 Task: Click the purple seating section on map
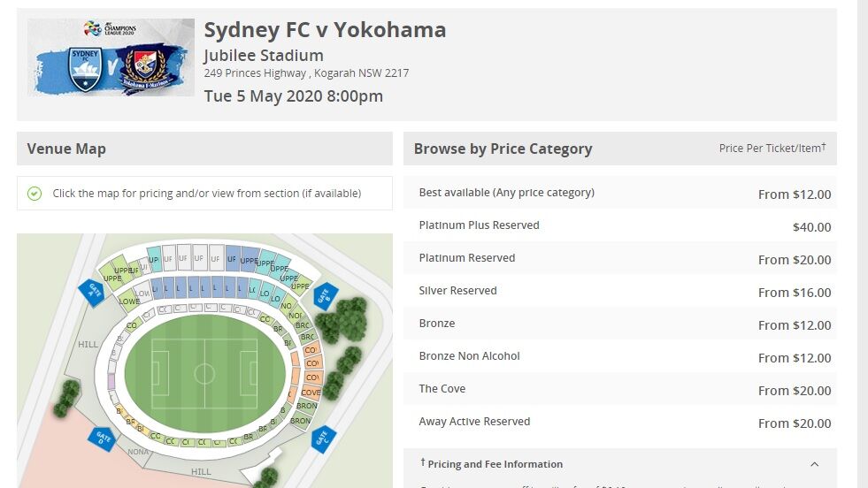pyautogui.click(x=111, y=382)
